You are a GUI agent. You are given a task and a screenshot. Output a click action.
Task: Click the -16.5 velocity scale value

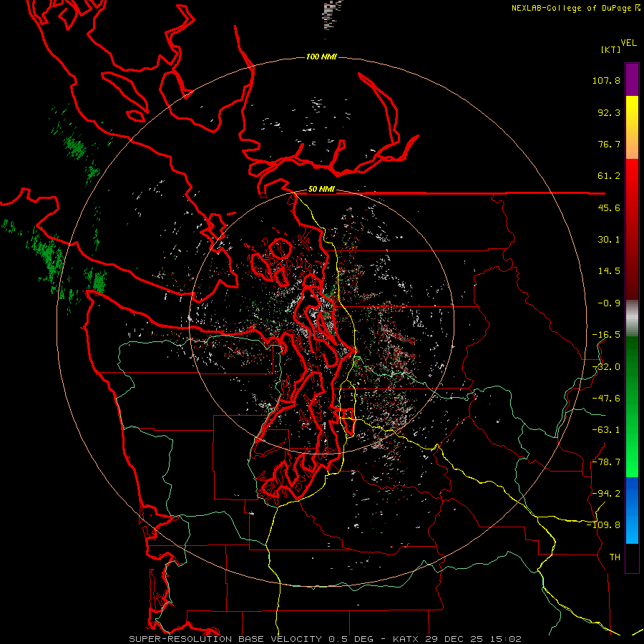point(606,335)
